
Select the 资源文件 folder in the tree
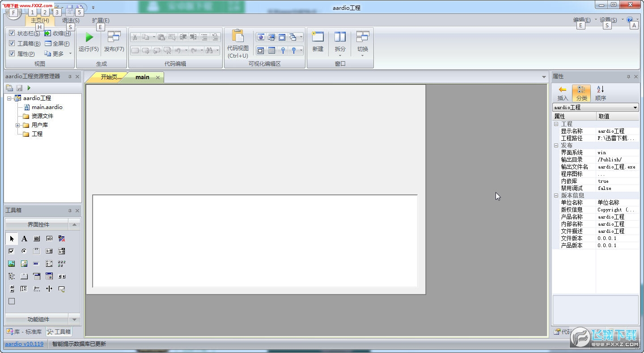(42, 116)
